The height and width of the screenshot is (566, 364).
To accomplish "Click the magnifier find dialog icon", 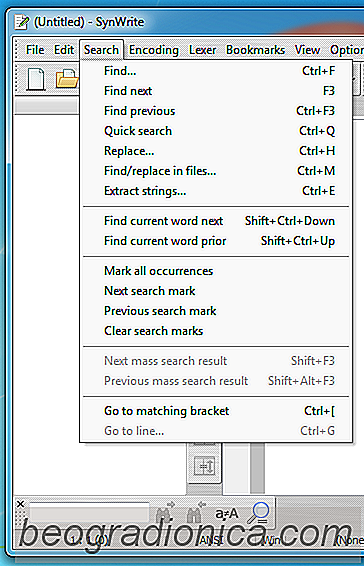I will tap(258, 513).
